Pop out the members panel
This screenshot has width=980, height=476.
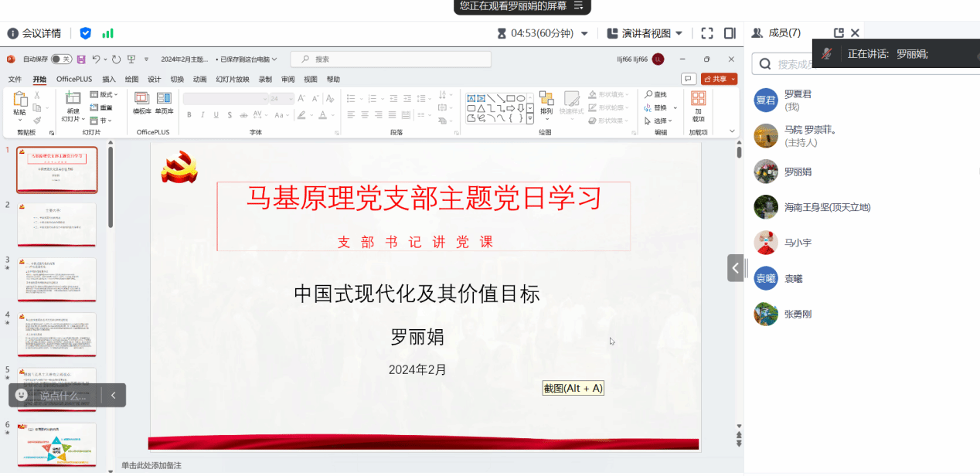pos(839,32)
